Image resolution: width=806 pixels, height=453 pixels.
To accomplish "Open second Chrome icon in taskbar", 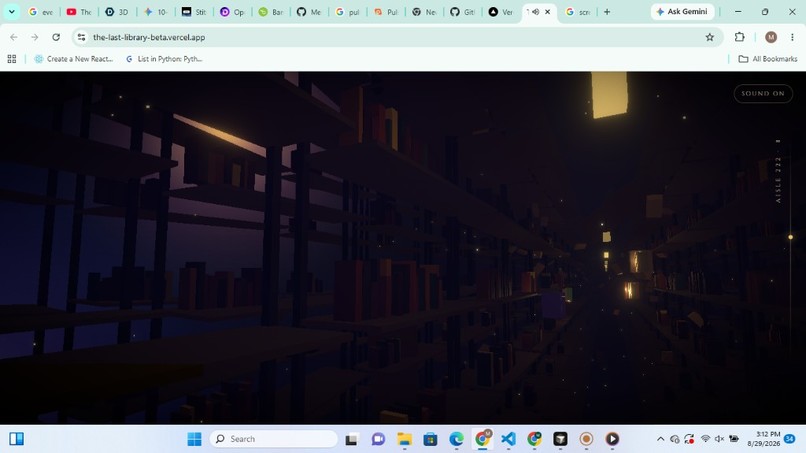I will point(535,439).
